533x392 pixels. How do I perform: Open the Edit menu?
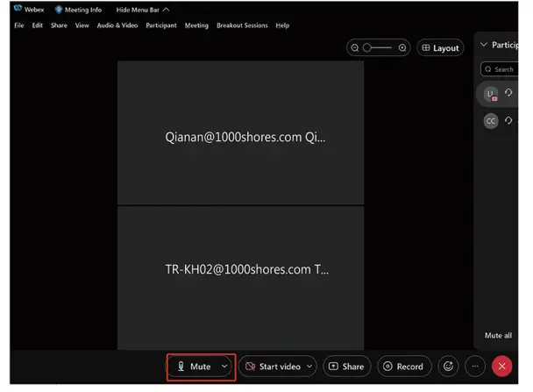[x=38, y=25]
